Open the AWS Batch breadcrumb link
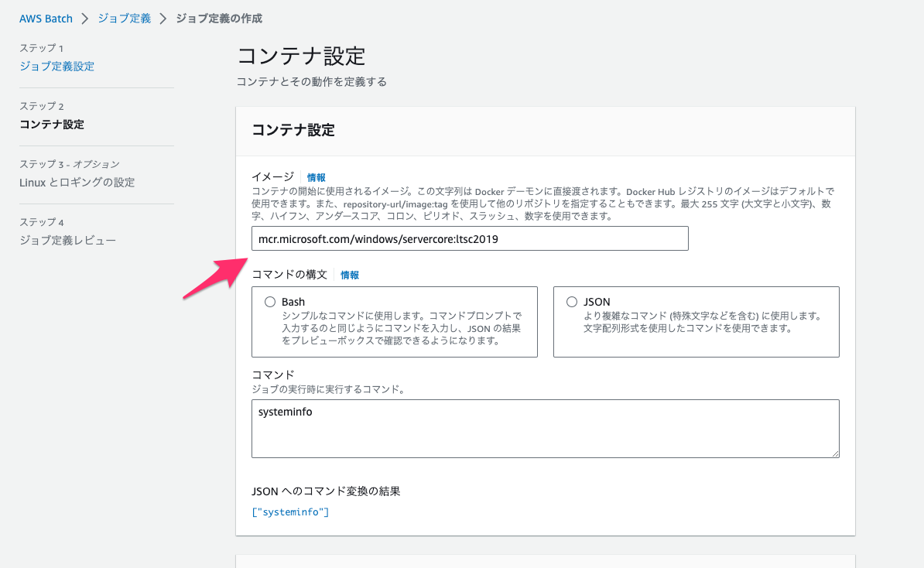 tap(46, 18)
